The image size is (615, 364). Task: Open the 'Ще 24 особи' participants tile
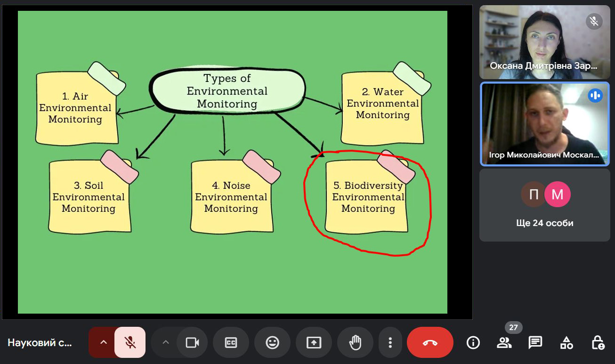pos(545,205)
